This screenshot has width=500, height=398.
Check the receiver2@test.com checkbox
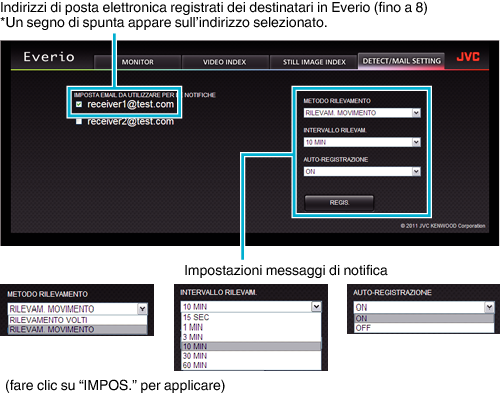coord(79,121)
